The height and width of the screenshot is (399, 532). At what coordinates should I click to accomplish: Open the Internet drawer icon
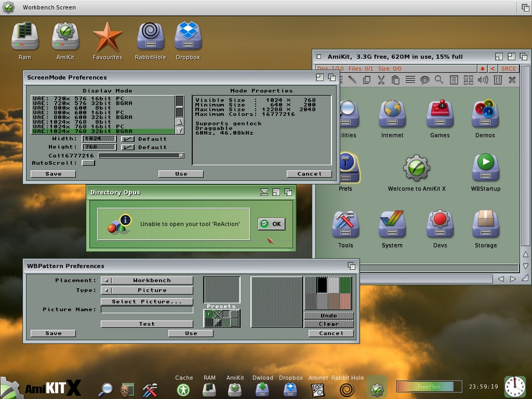[392, 114]
